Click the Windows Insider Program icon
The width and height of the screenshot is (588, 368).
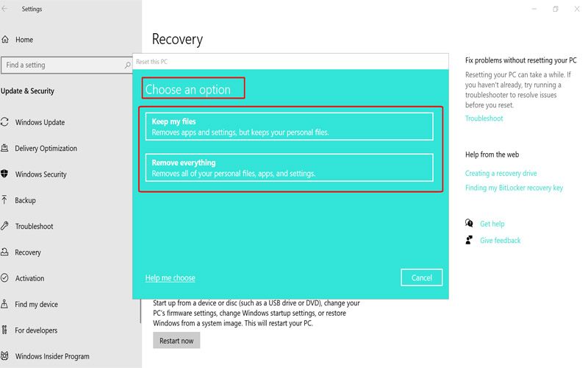(4, 355)
